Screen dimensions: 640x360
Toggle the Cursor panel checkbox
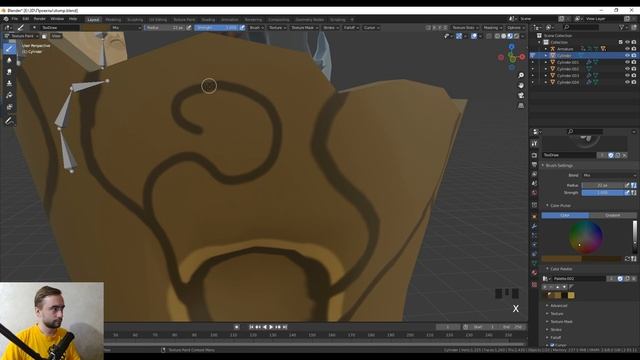[552, 345]
